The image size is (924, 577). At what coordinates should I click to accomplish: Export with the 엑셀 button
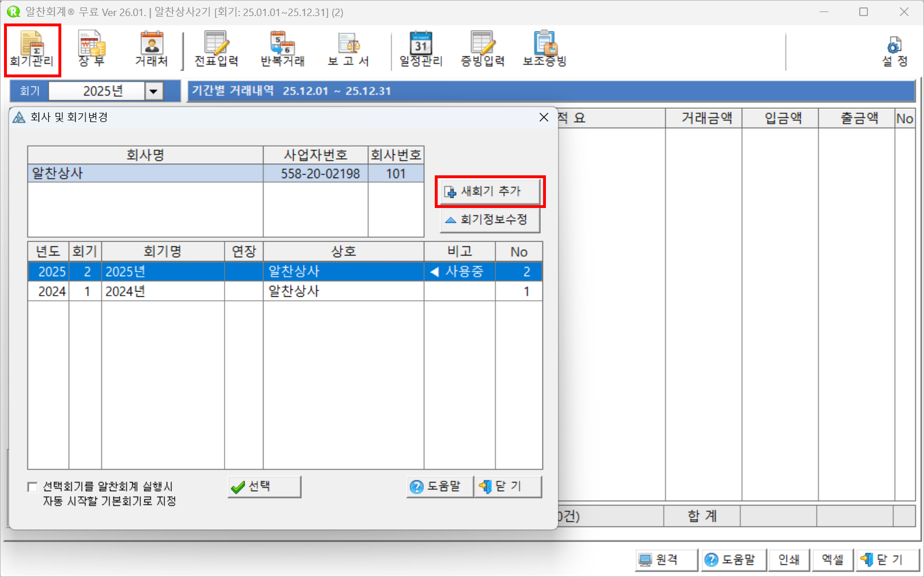pyautogui.click(x=833, y=560)
